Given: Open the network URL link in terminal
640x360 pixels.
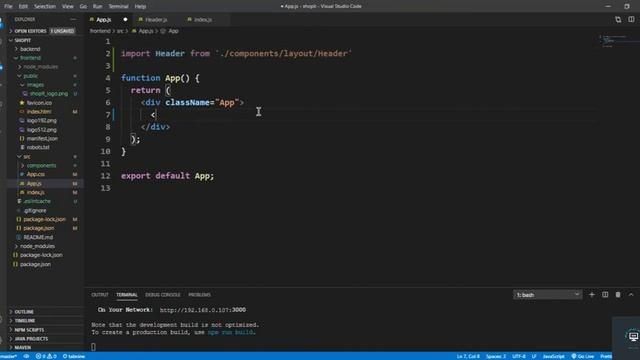Looking at the screenshot, I should click(203, 310).
